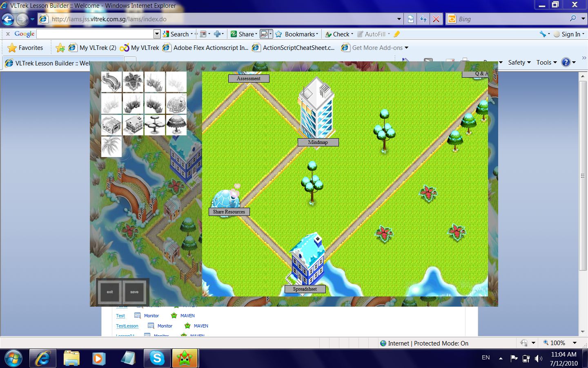Select the palm tree tile in the palette
588x368 pixels.
(111, 146)
